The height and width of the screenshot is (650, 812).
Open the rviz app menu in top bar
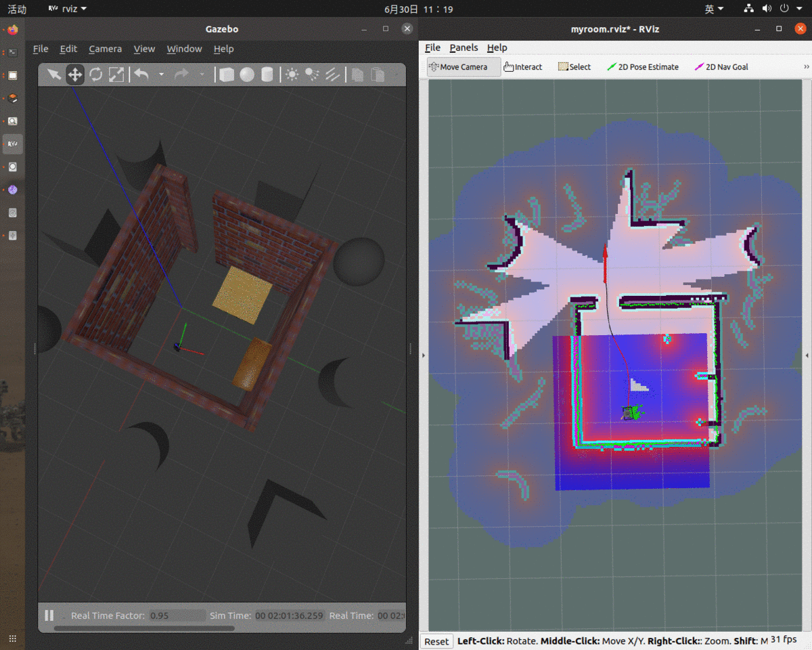coord(68,9)
